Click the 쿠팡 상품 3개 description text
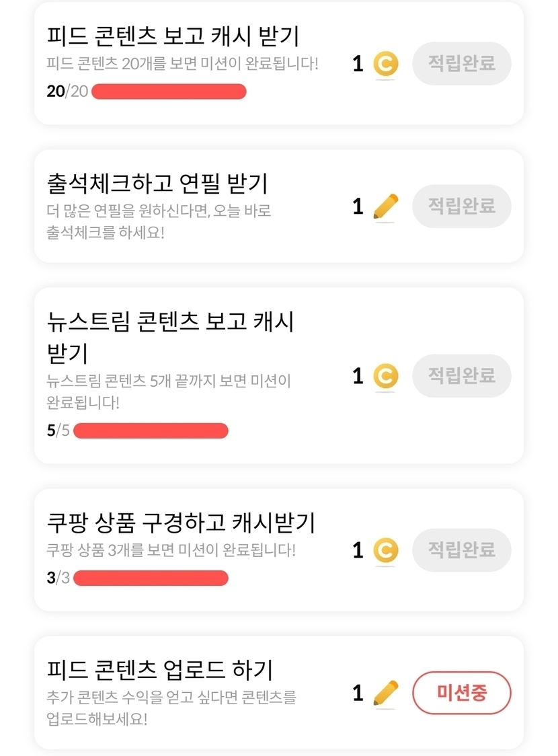The width and height of the screenshot is (558, 756). click(x=171, y=550)
